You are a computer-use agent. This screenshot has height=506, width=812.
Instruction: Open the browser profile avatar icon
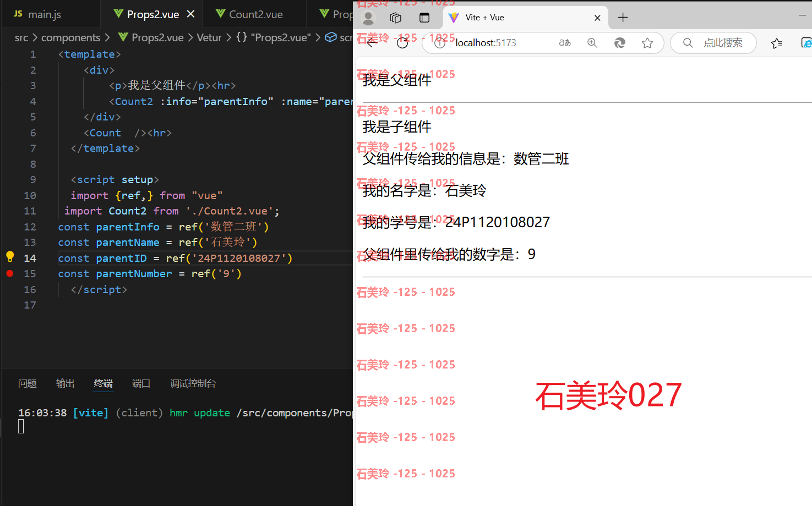click(x=368, y=18)
